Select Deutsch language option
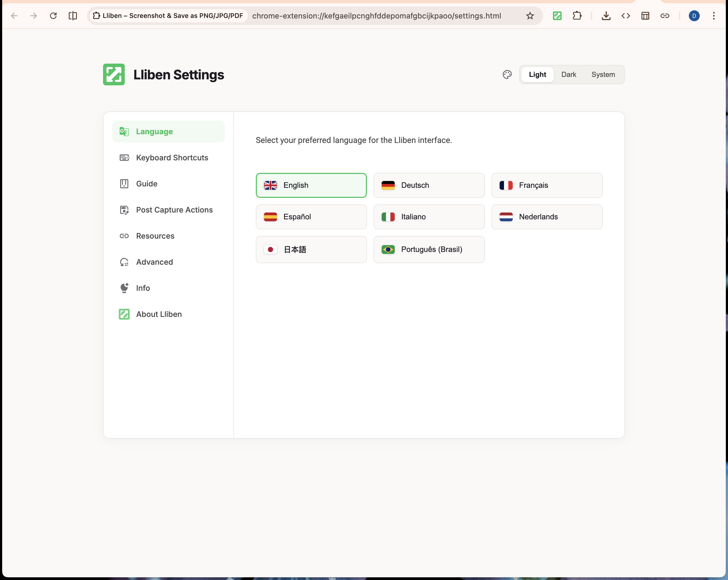 point(429,185)
